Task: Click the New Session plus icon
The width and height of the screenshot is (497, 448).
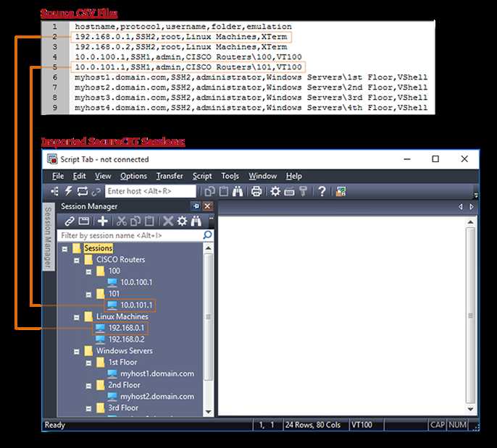Action: (103, 221)
